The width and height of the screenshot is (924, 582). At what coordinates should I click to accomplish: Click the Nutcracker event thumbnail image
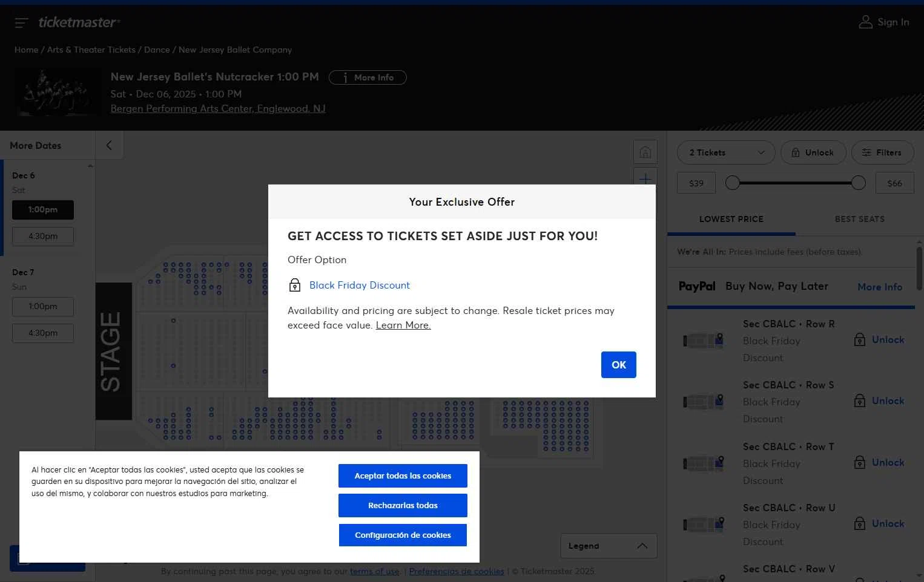[x=57, y=92]
